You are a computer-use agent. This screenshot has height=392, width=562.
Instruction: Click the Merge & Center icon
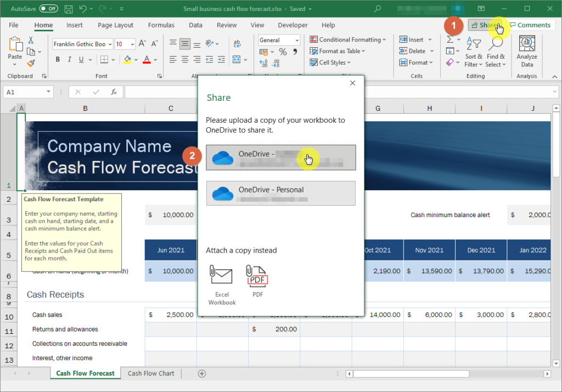[237, 59]
